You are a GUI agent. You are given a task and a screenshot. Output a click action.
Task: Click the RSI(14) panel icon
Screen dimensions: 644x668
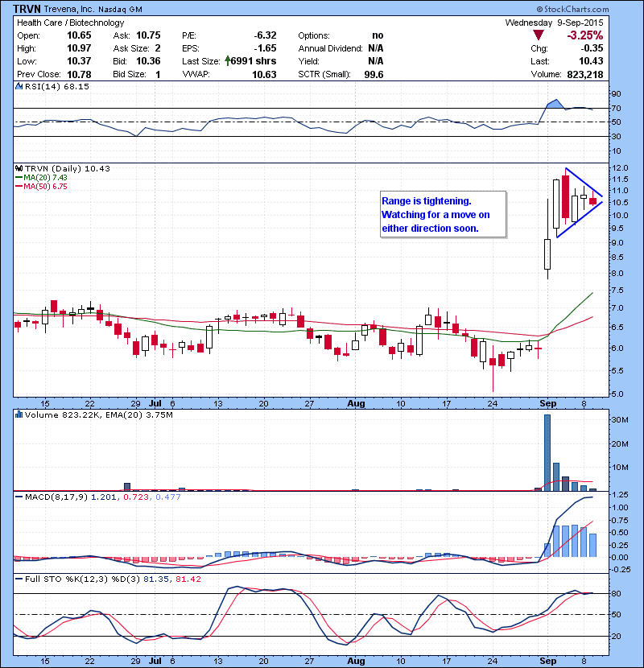(19, 86)
